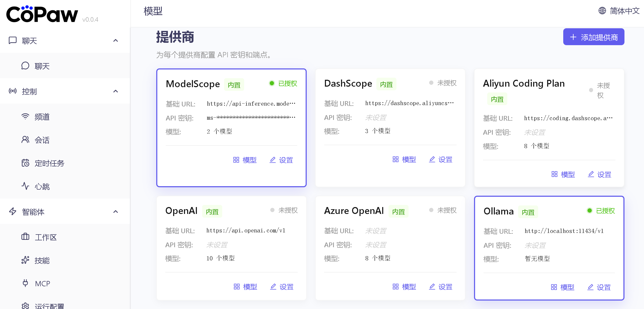The height and width of the screenshot is (309, 644).
Task: Collapse the top 聊天 sidebar section
Action: [115, 41]
